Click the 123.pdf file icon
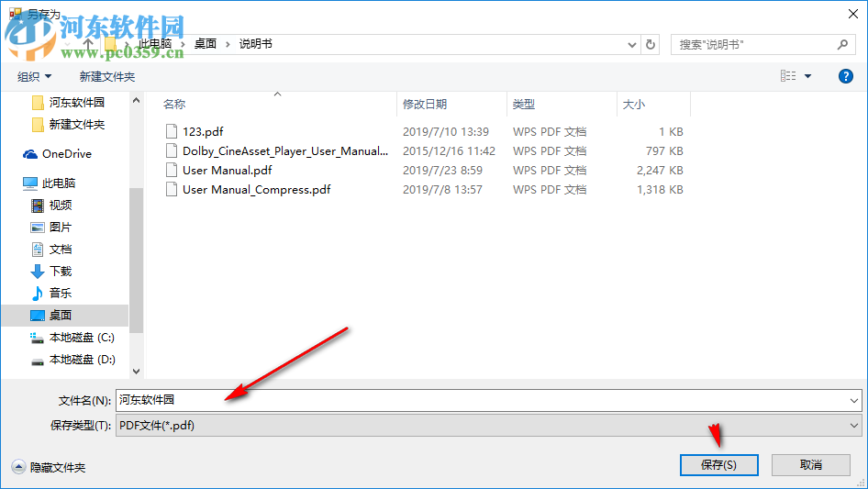Viewport: 868px width, 489px height. [x=172, y=131]
